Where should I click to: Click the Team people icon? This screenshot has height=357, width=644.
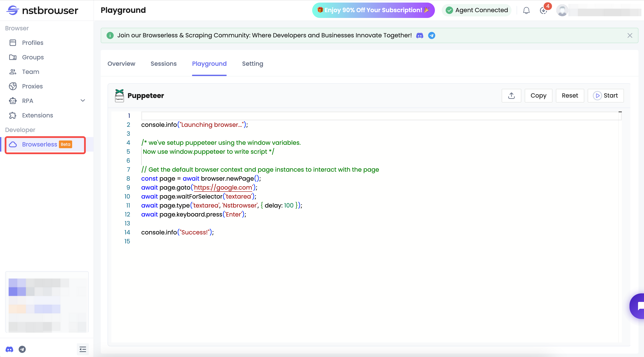tap(13, 72)
